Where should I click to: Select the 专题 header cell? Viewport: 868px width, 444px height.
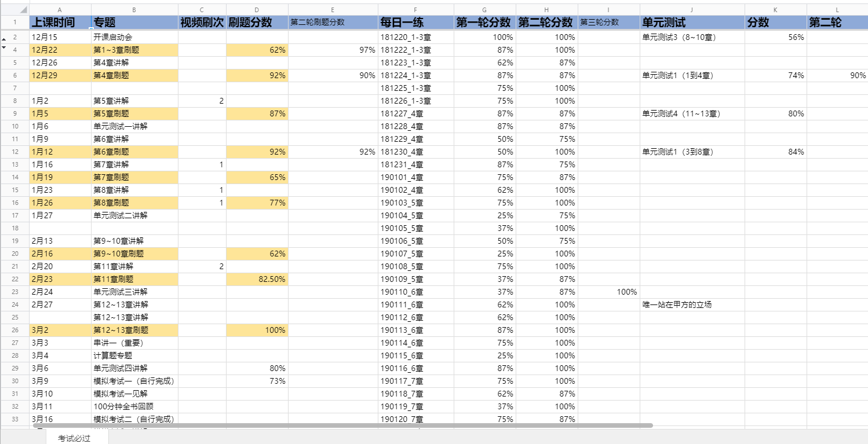click(134, 23)
